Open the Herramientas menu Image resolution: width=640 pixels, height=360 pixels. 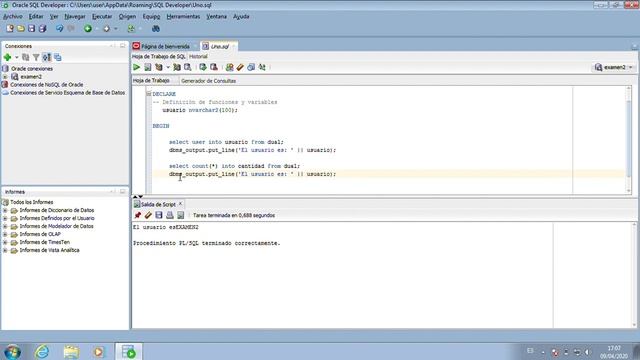[183, 17]
